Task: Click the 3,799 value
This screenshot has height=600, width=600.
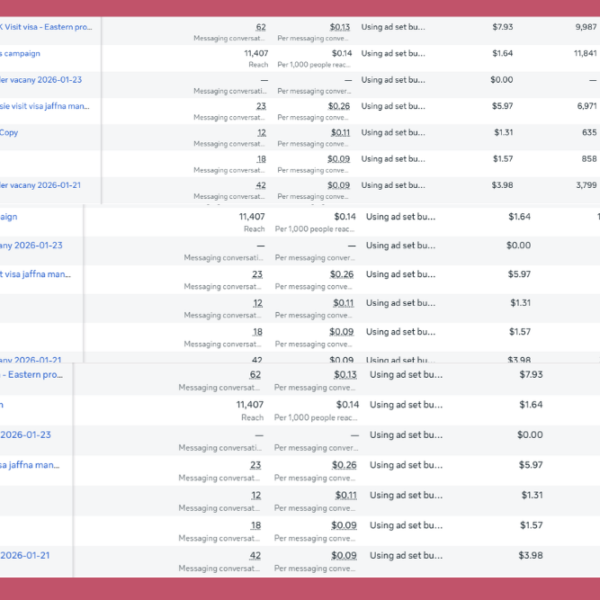Action: [x=584, y=184]
